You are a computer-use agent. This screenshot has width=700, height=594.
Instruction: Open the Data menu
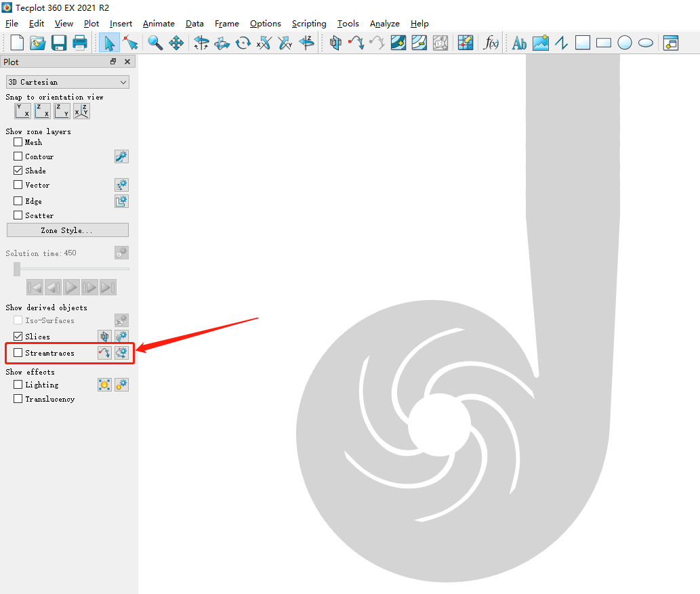point(194,24)
